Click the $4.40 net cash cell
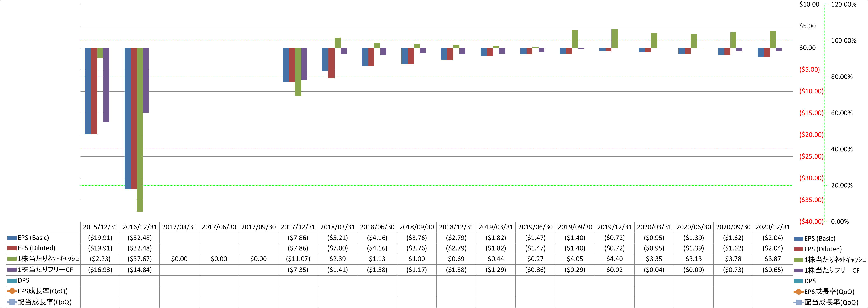This screenshot has width=868, height=308. point(615,259)
